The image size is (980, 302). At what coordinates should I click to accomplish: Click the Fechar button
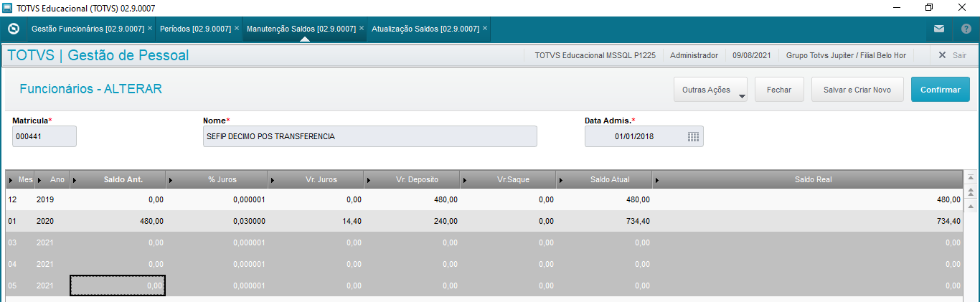pyautogui.click(x=779, y=90)
